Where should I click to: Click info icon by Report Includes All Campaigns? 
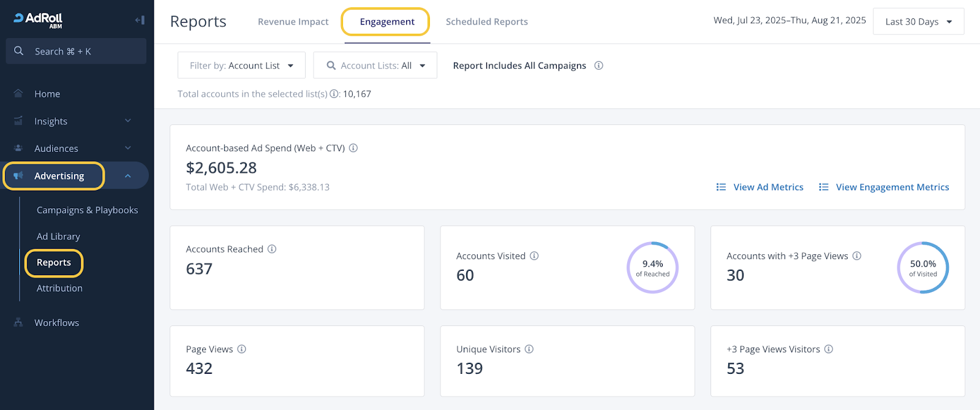pos(599,66)
